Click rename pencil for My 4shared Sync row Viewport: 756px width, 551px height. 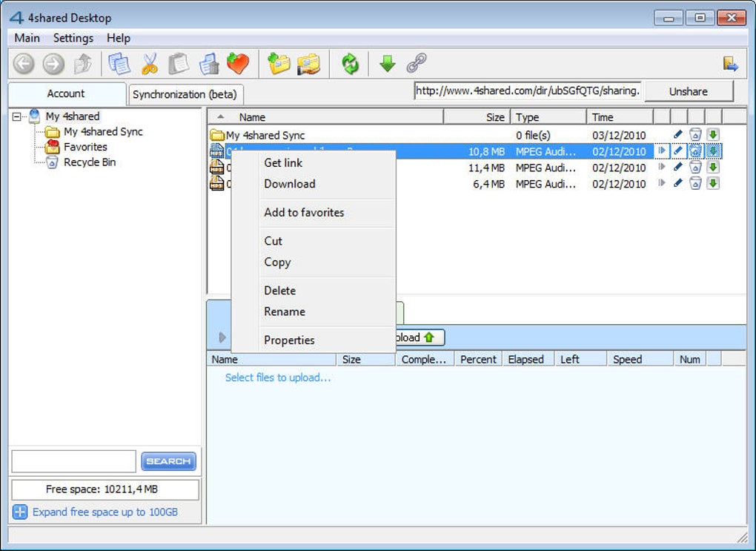(678, 135)
